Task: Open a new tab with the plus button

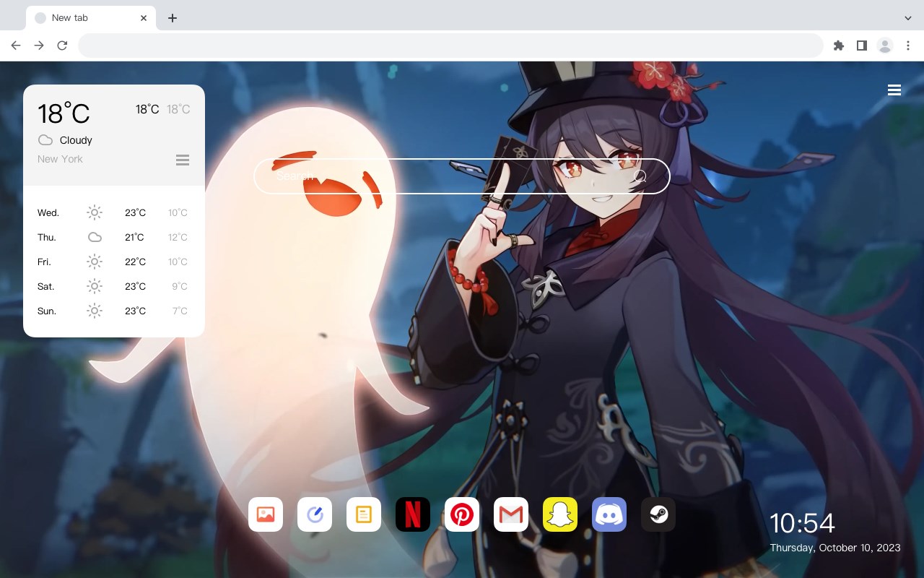Action: [172, 18]
